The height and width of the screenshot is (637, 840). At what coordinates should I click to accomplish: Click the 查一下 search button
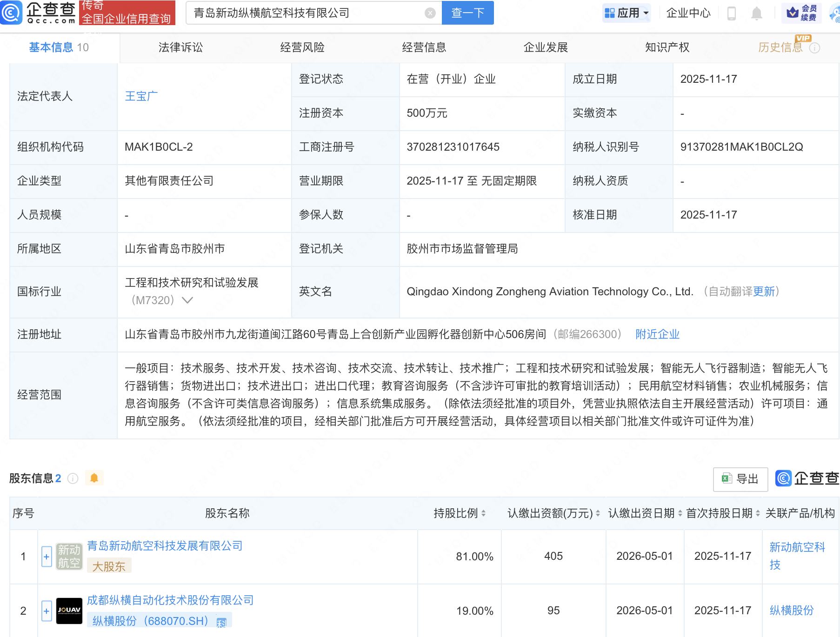pyautogui.click(x=467, y=13)
